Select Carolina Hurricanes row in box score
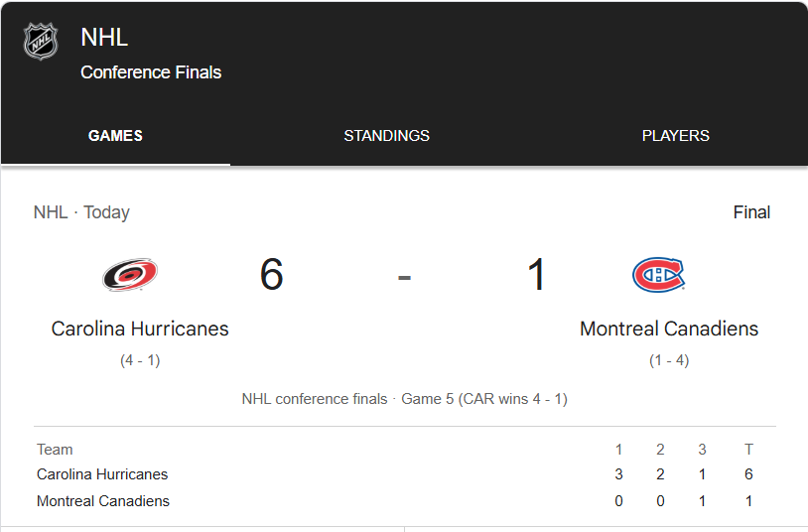The image size is (808, 532). [405, 474]
